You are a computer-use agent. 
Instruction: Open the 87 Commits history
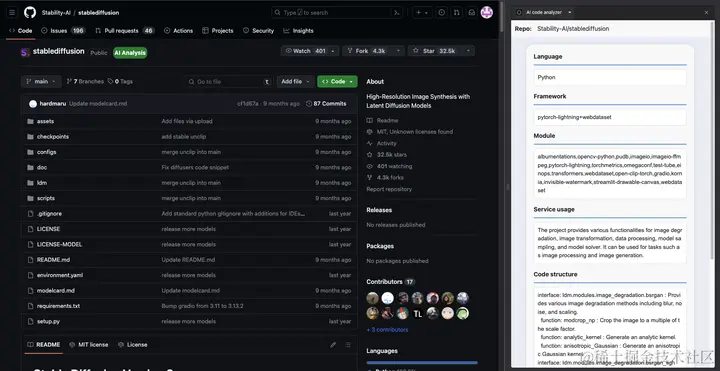pos(326,104)
